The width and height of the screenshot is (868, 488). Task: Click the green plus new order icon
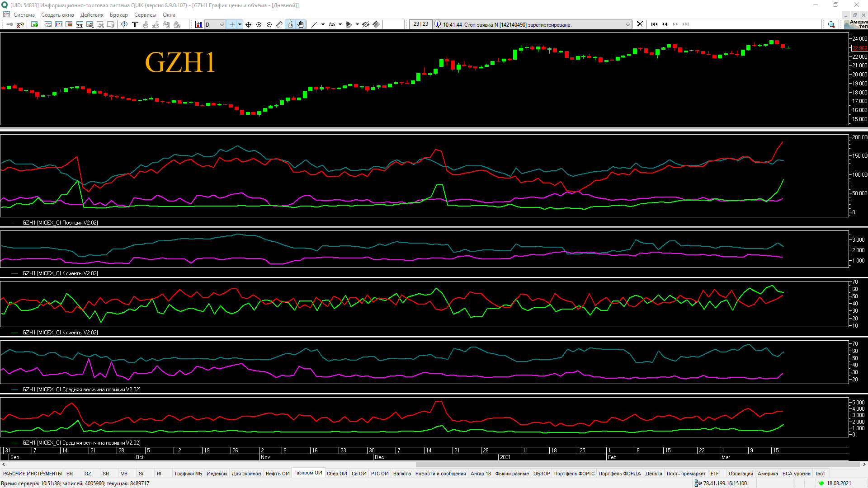click(x=35, y=24)
